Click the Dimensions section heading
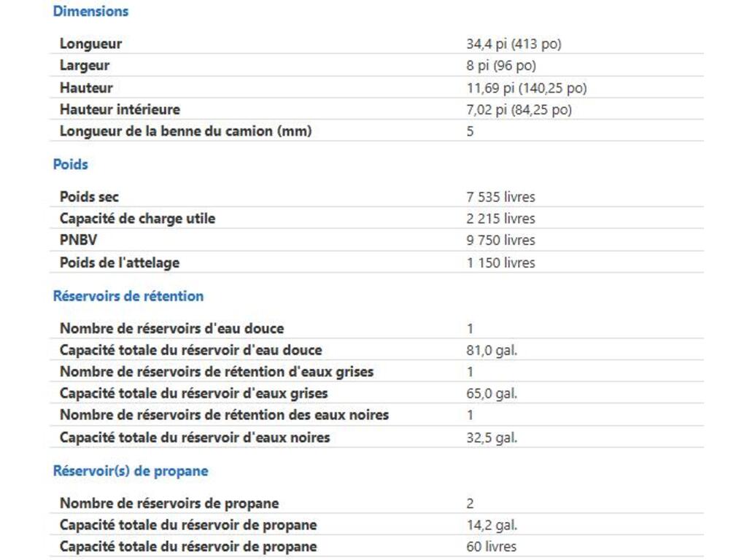747x560 pixels. pos(90,12)
